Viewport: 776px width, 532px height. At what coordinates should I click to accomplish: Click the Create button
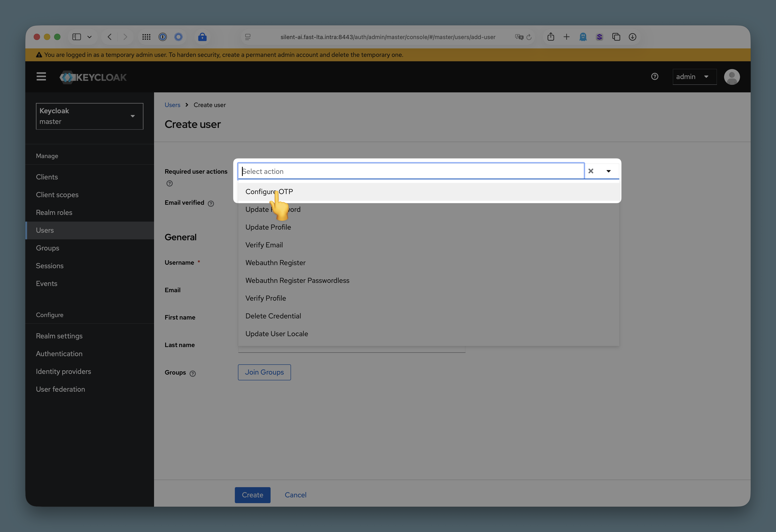pos(252,495)
